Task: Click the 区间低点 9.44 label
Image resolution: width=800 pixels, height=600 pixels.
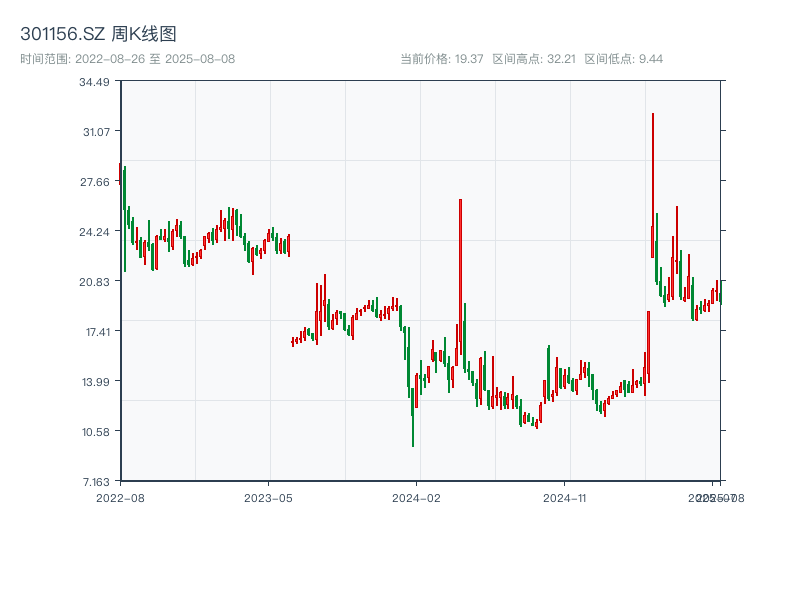Action: click(x=623, y=59)
